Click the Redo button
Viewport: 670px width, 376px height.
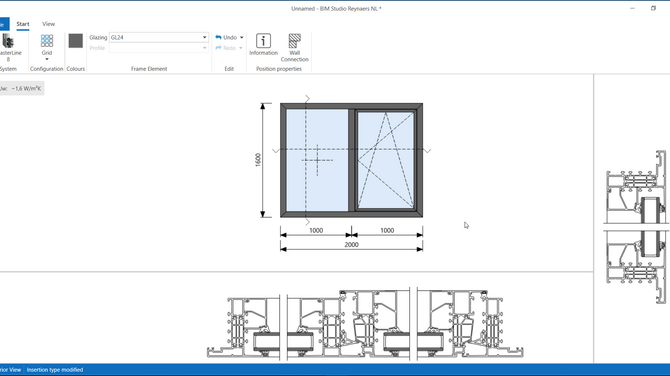[x=226, y=48]
